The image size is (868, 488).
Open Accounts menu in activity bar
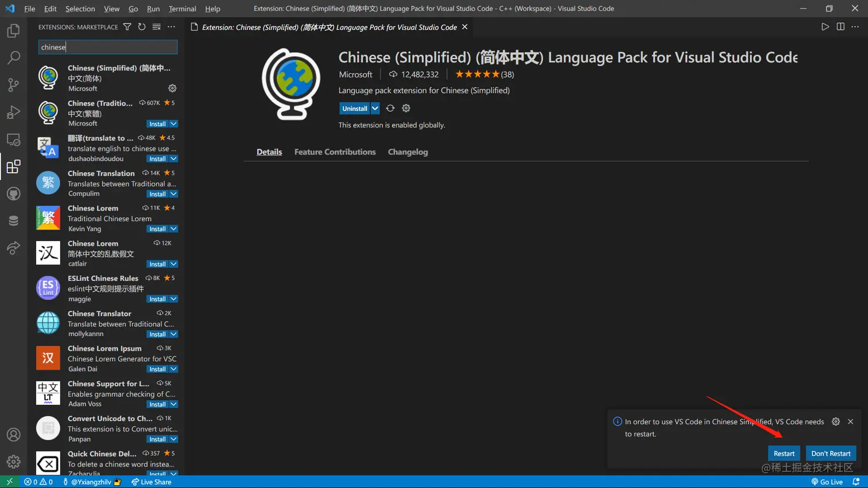[13, 435]
